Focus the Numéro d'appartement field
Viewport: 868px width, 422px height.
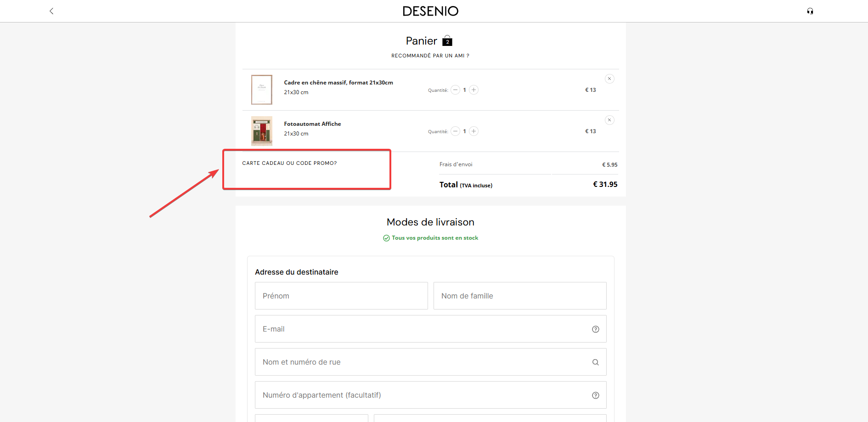[430, 395]
